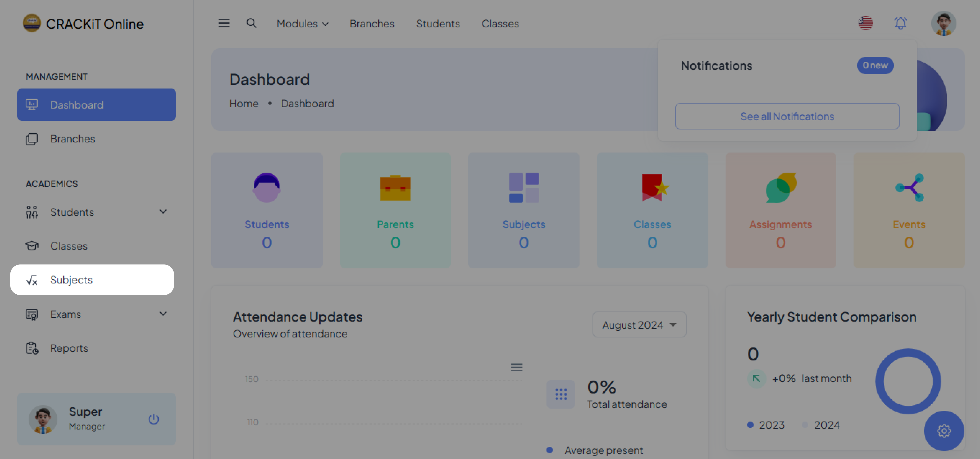980x459 pixels.
Task: Click the CRACKiT Online logo
Action: coord(83,23)
